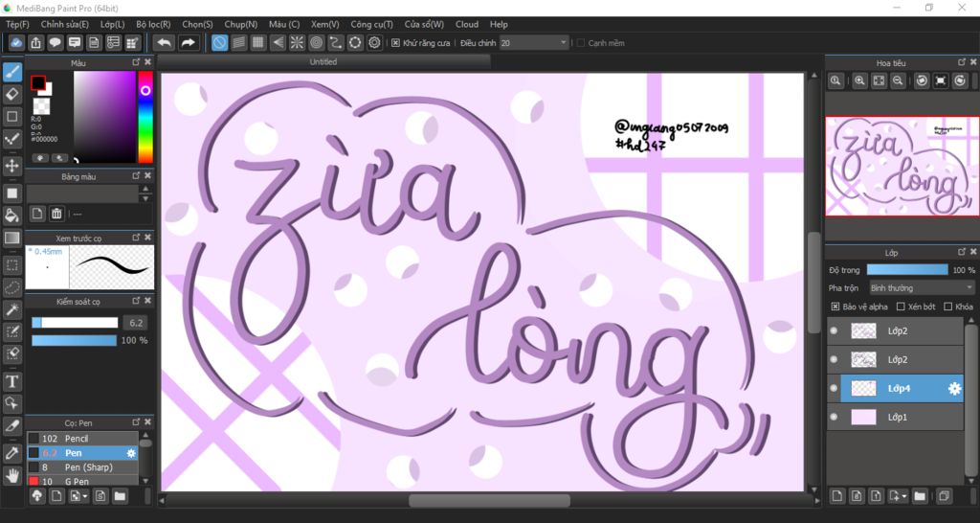Toggle the Khử răng cưa checkbox
Viewport: 980px width, 523px height.
(395, 43)
